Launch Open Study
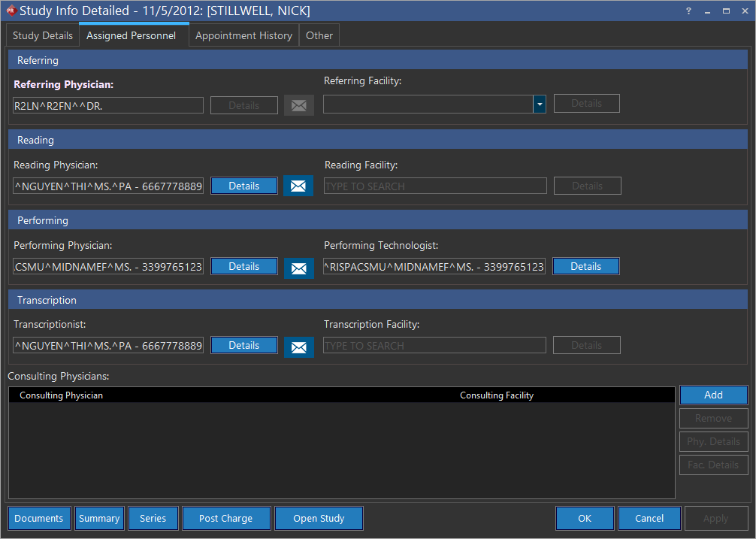 pyautogui.click(x=319, y=518)
